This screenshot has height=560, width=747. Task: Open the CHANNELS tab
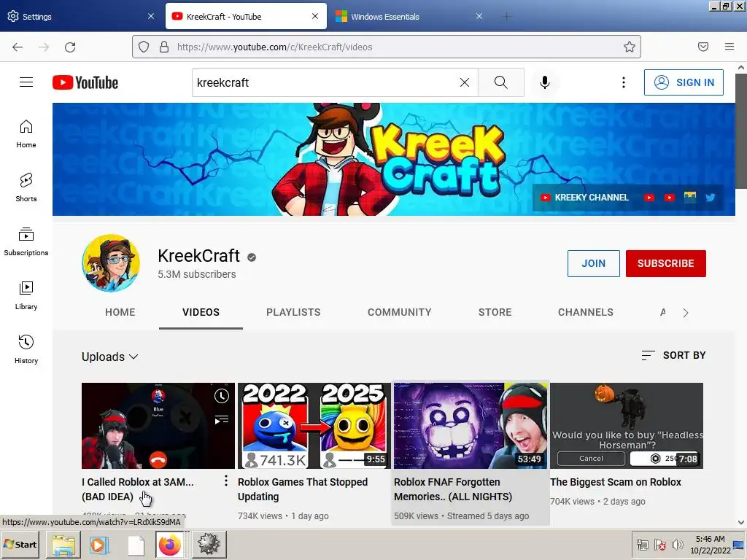586,312
